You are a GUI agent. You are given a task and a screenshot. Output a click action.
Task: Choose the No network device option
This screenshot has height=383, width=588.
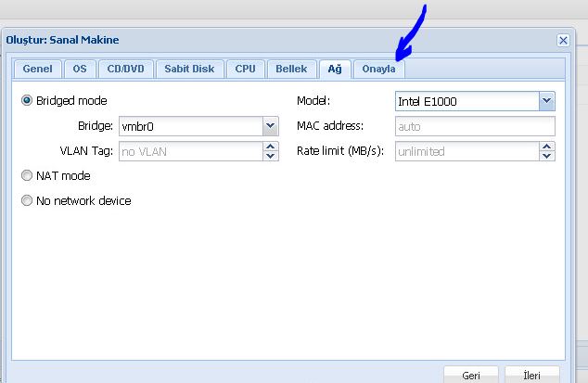coord(27,200)
